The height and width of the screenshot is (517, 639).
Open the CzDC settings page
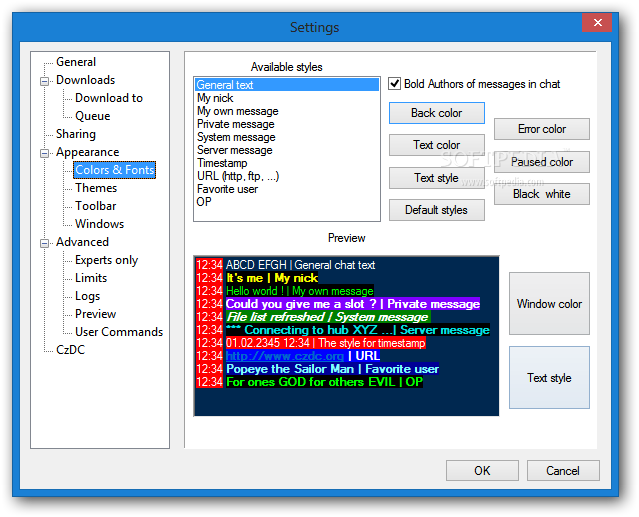click(x=71, y=350)
